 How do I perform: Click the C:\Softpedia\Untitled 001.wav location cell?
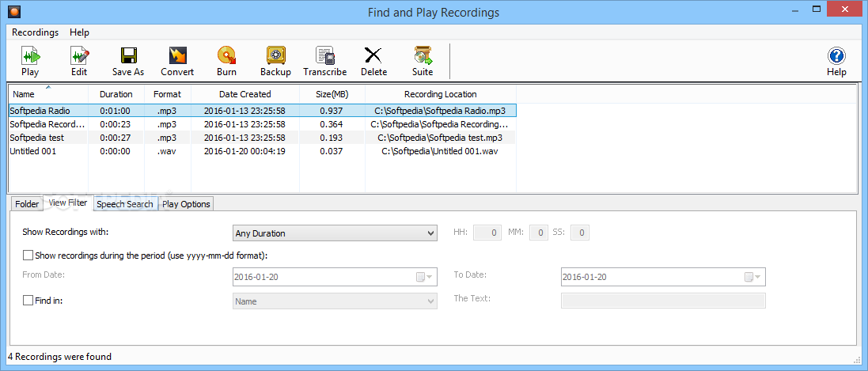click(440, 151)
